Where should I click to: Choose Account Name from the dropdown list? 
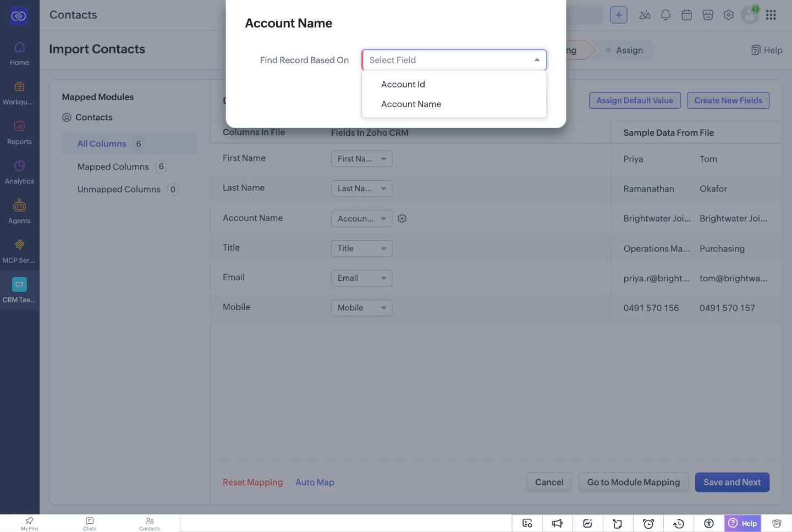click(x=454, y=104)
